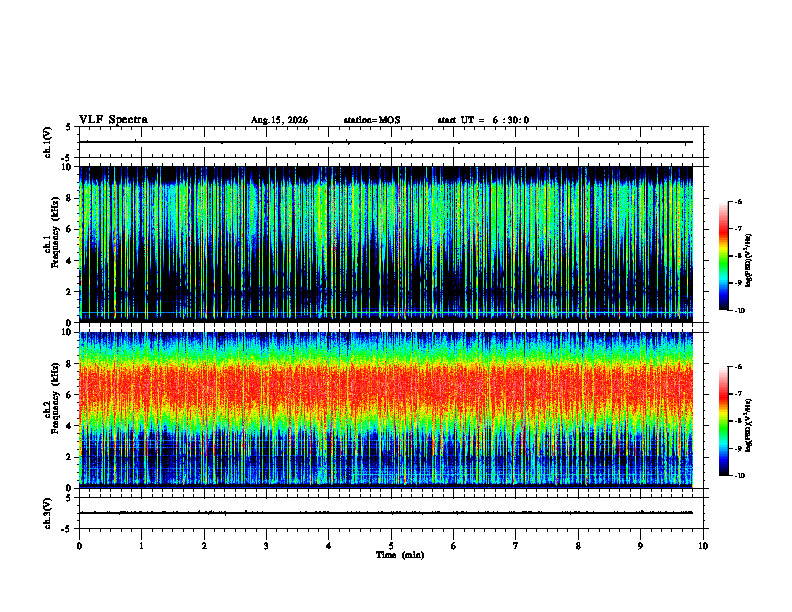Click inside the ch.1 spectrogram panel

point(386,244)
